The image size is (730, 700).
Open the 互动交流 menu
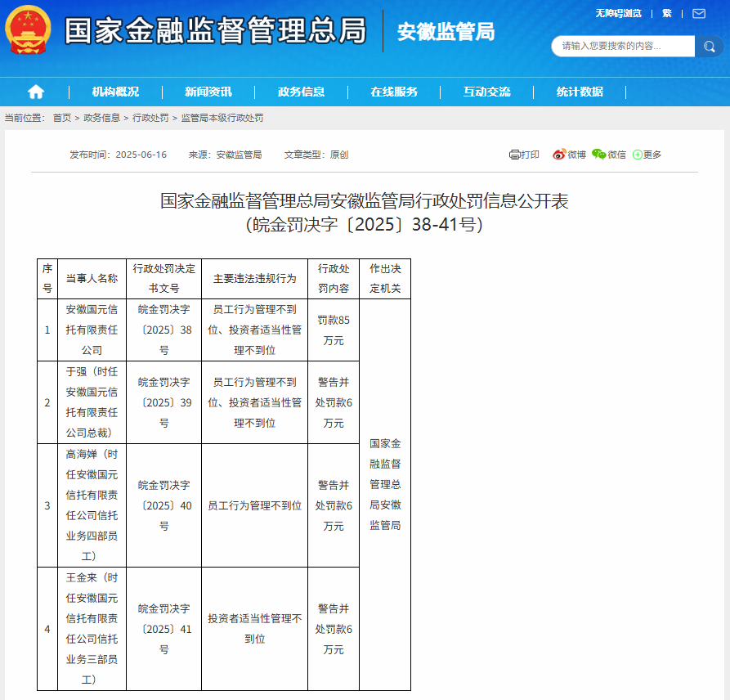tap(487, 92)
